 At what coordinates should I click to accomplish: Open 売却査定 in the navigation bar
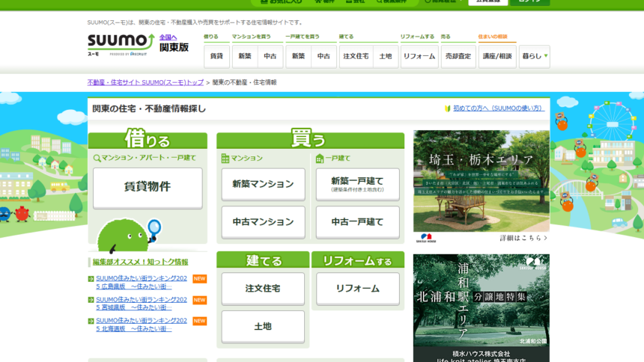458,56
